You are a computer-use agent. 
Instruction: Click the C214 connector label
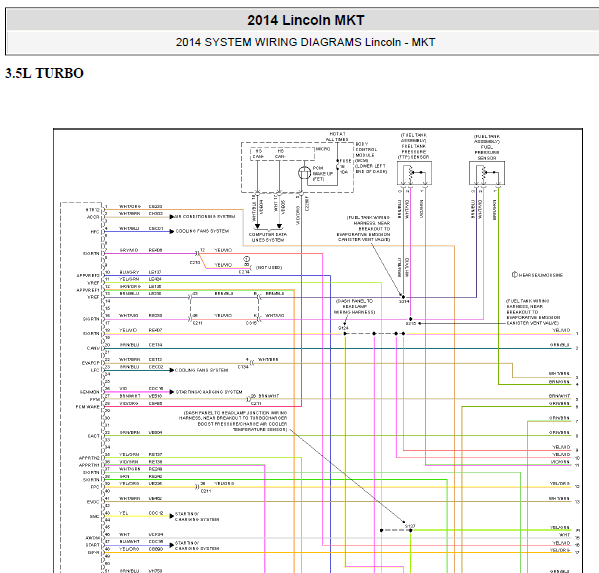pyautogui.click(x=244, y=272)
